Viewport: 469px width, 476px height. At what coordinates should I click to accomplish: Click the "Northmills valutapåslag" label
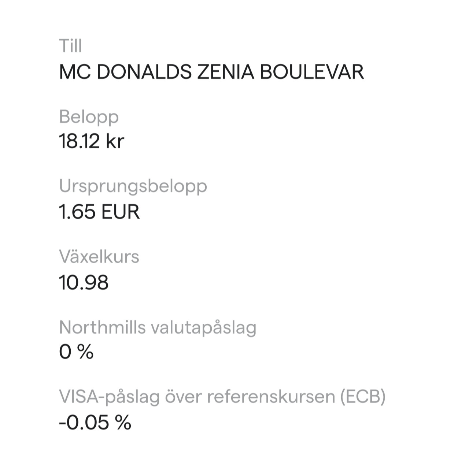[x=158, y=328]
